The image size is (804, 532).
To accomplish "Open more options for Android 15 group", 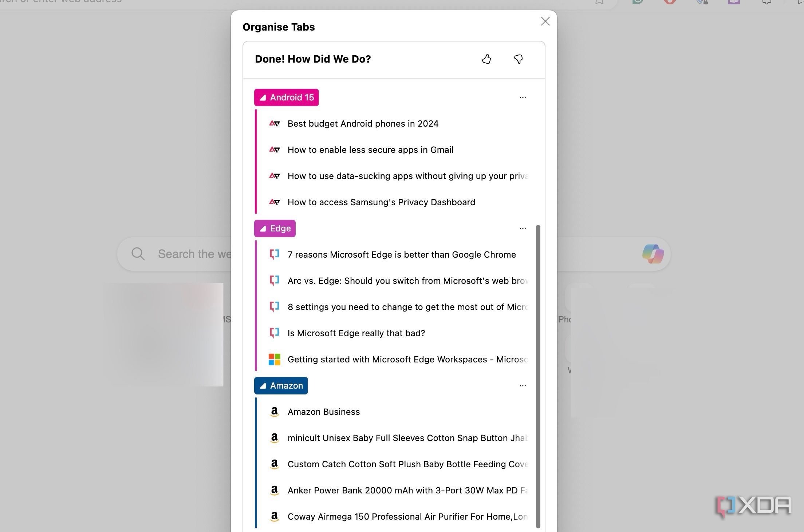I will (x=523, y=98).
